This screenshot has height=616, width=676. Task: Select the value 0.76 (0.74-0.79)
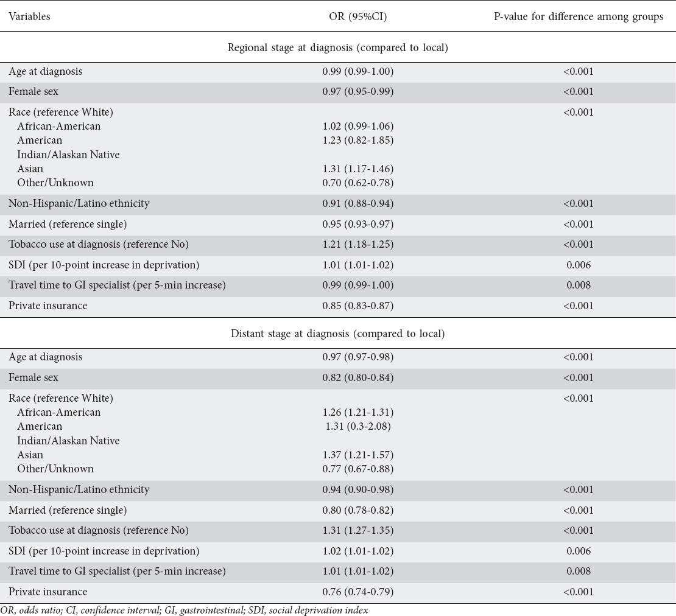pos(358,592)
